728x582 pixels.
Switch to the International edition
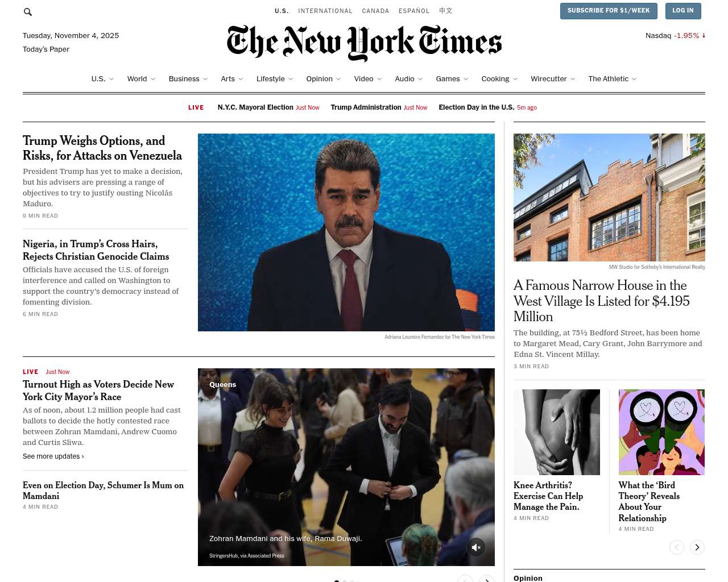point(325,11)
